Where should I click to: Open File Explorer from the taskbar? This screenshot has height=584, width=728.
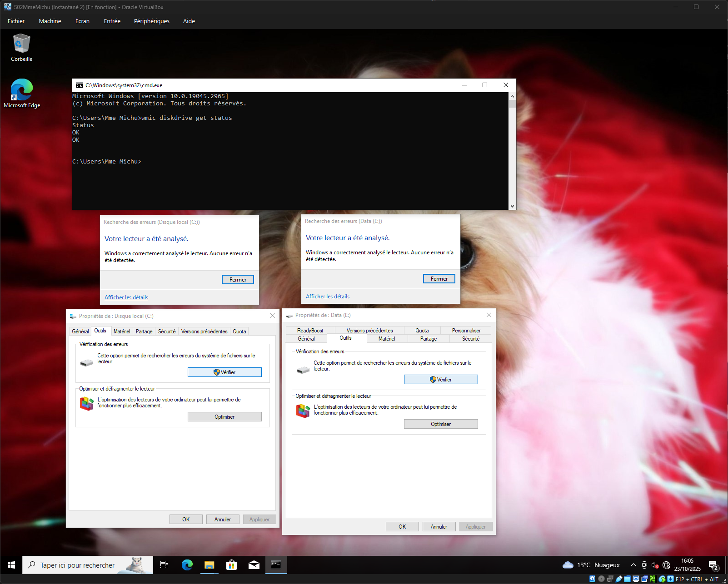point(209,565)
